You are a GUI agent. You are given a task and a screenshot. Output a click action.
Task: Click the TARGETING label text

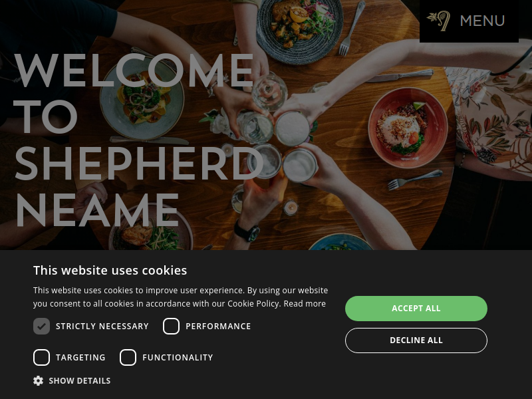80,358
